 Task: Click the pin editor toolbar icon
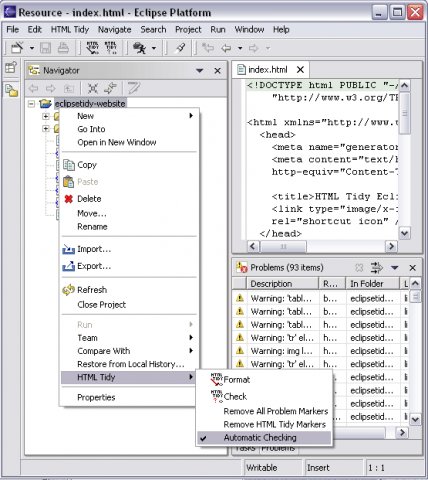[180, 48]
